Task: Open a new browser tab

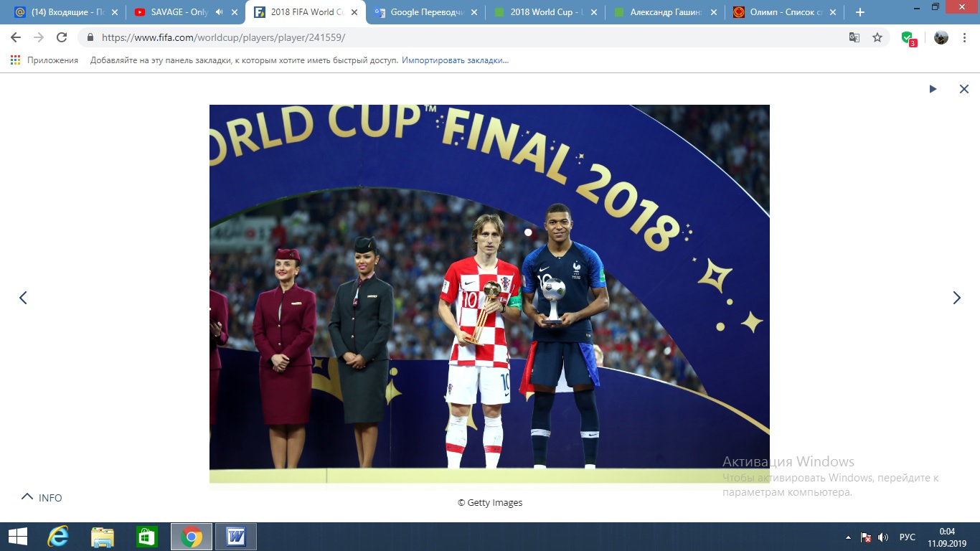Action: (x=860, y=12)
